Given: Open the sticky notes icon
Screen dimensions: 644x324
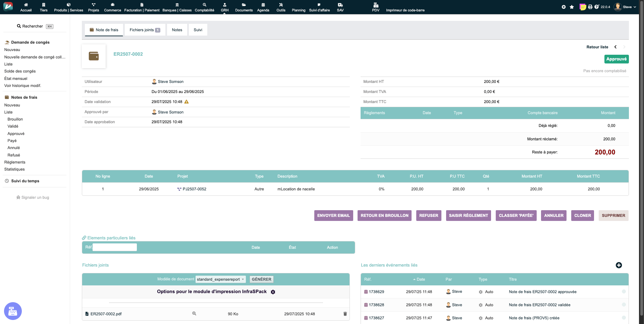Looking at the screenshot, I should [583, 7].
